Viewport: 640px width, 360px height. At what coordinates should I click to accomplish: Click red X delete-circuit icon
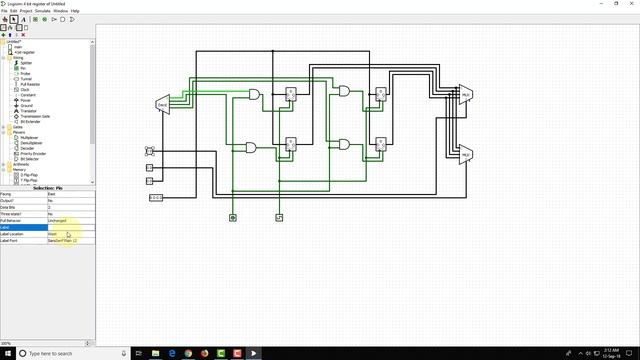pyautogui.click(x=23, y=35)
